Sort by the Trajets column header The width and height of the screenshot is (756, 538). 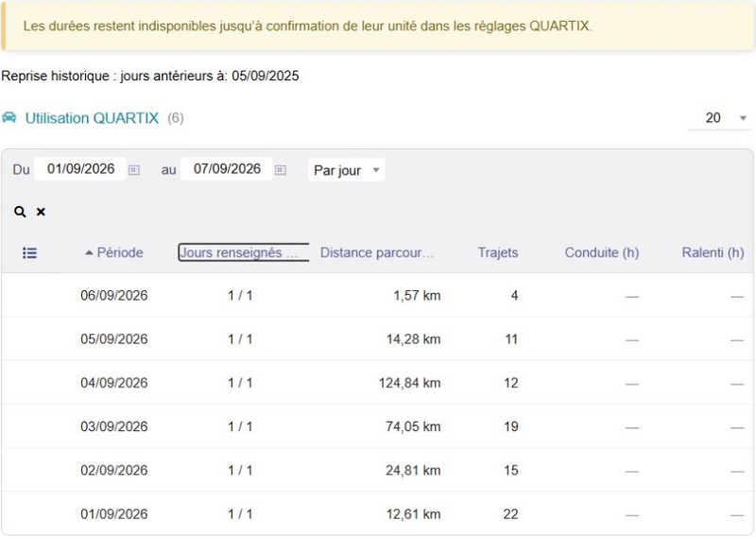(498, 252)
